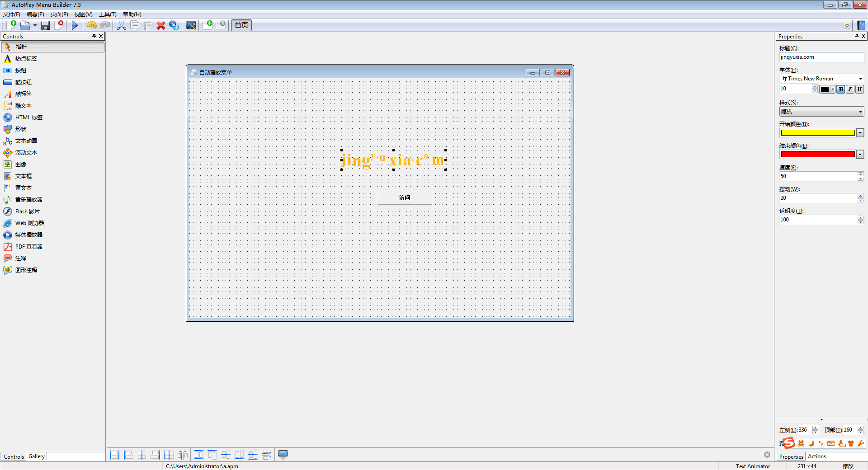Select the Web 浏览器 control
This screenshot has height=470, width=868.
(53, 223)
